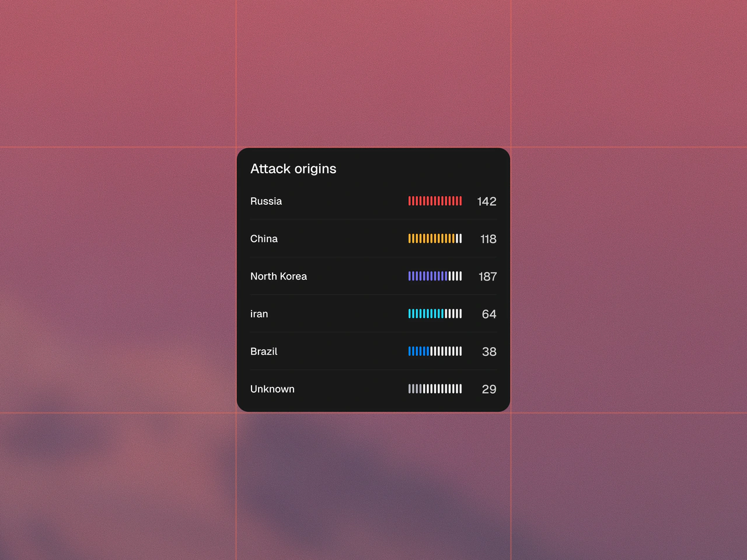Click the value 29 for Unknown
This screenshot has width=747, height=560.
click(x=489, y=389)
